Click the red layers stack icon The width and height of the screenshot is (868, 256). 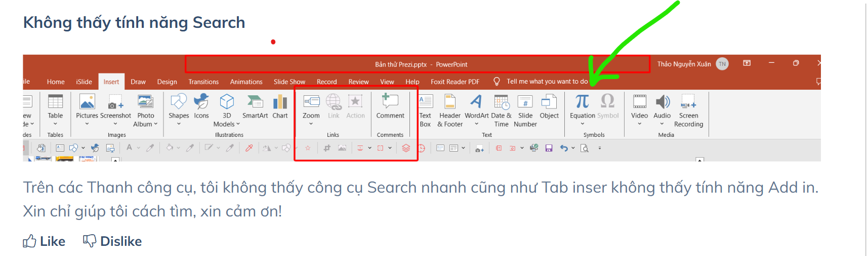click(406, 148)
